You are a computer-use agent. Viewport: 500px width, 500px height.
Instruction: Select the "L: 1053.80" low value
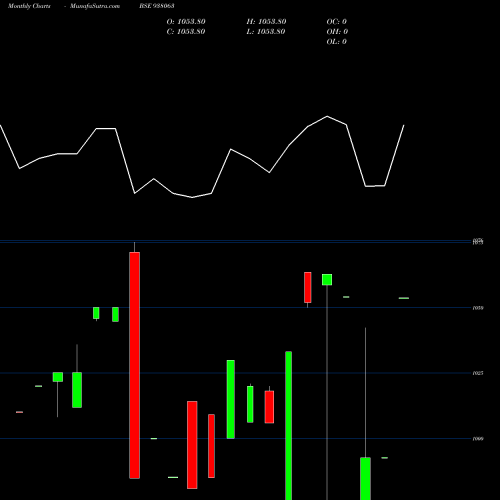[266, 32]
